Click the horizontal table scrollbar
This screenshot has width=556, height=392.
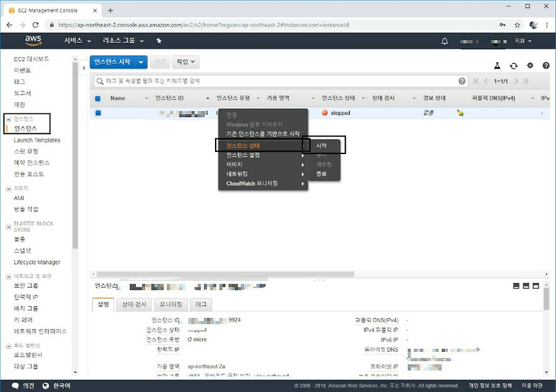point(225,274)
